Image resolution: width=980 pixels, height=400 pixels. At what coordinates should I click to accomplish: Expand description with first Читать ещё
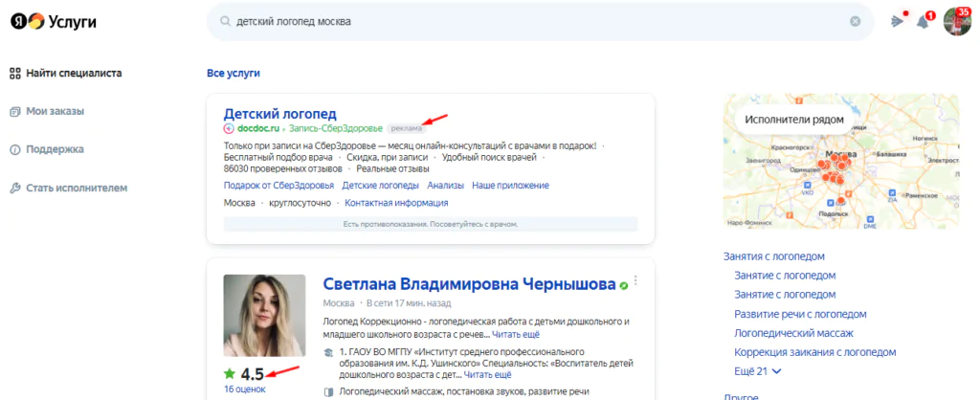point(516,335)
